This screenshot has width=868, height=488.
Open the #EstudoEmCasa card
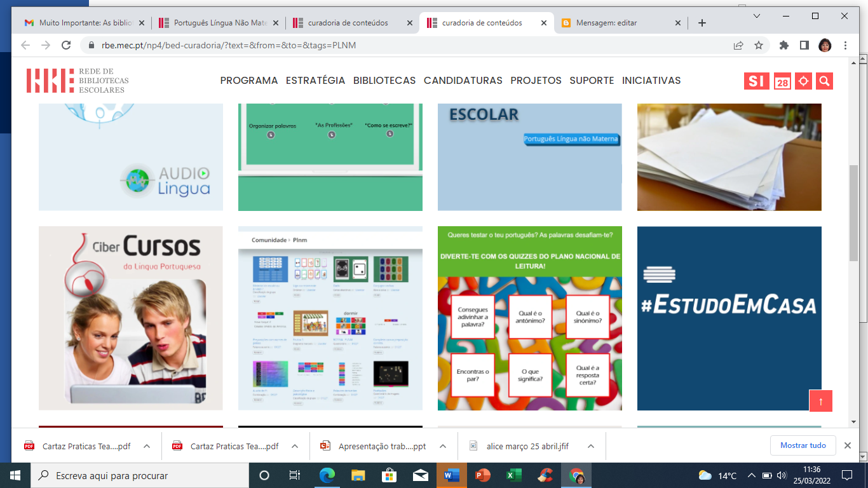[x=729, y=318]
